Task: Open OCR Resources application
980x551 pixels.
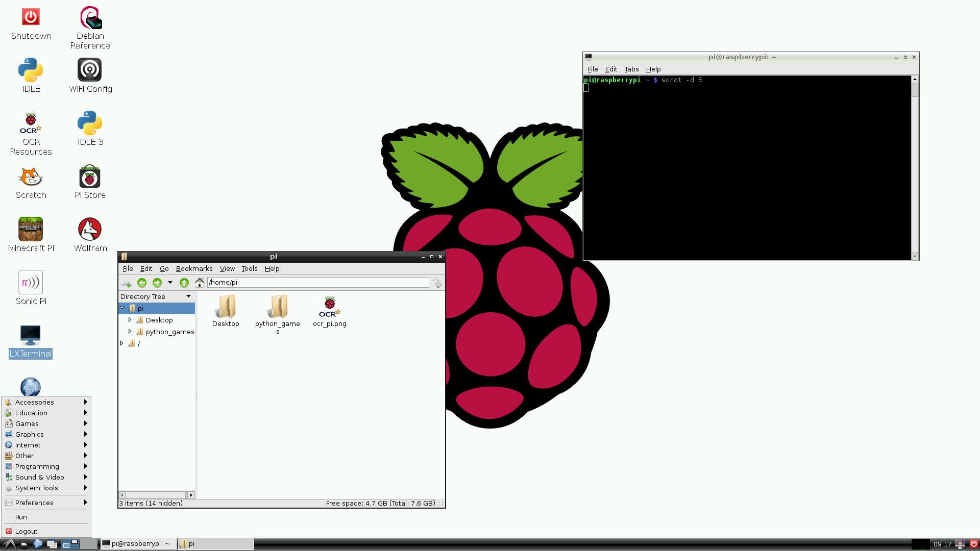Action: coord(31,133)
